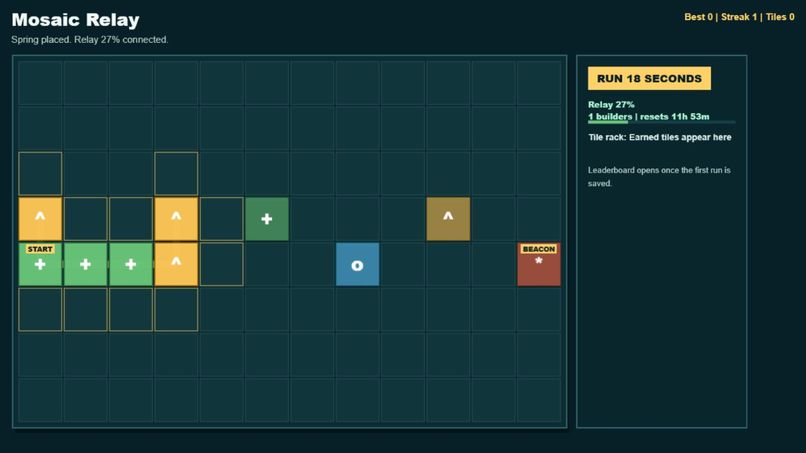The image size is (806, 453).
Task: Select the red BEACON star tile
Action: coord(539,264)
